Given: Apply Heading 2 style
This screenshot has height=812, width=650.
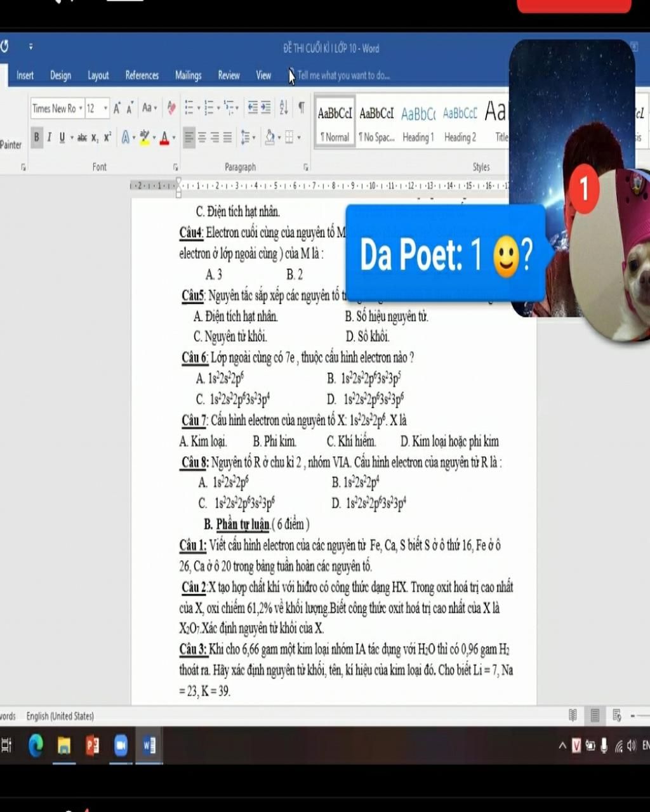Looking at the screenshot, I should [x=460, y=123].
